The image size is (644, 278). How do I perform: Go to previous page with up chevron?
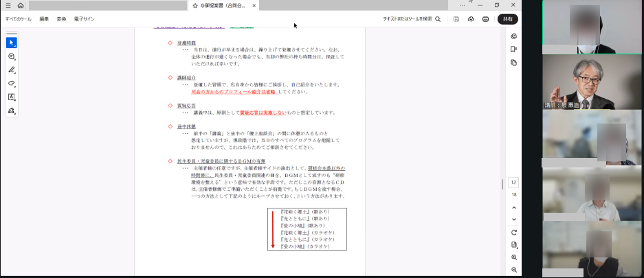pos(513,207)
